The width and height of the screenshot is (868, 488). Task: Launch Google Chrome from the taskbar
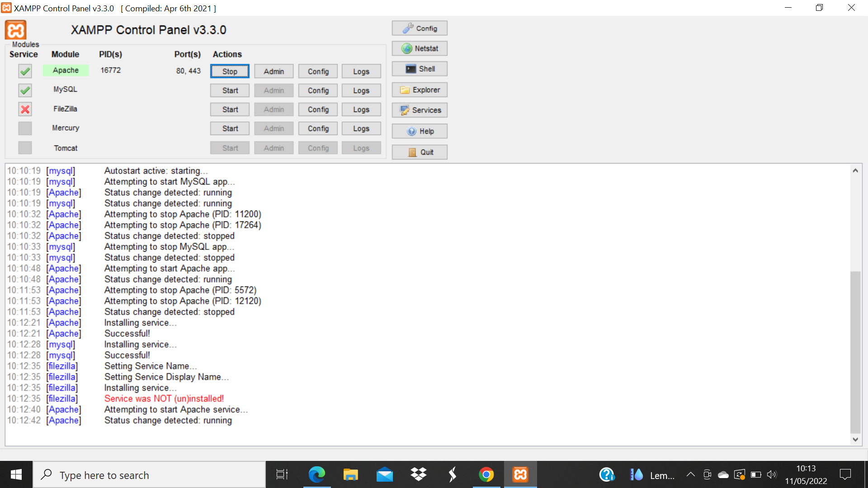(x=486, y=474)
